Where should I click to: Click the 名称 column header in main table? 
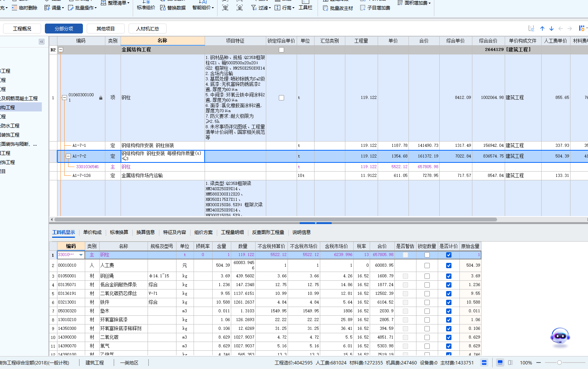[162, 41]
